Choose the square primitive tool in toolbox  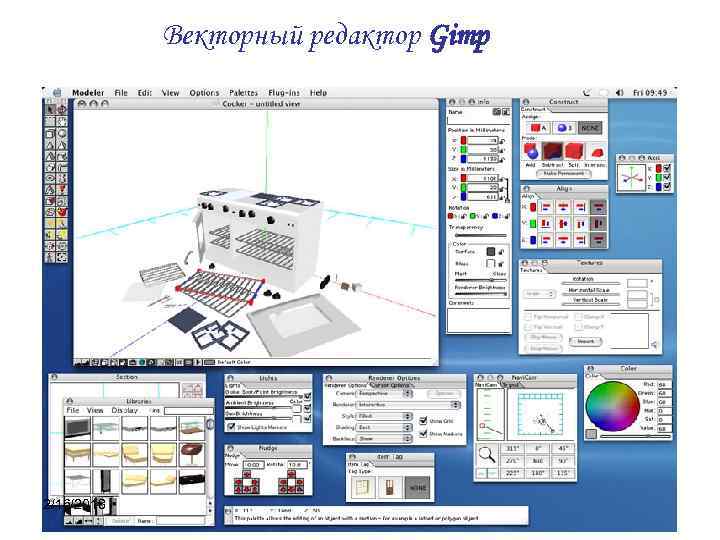[51, 134]
